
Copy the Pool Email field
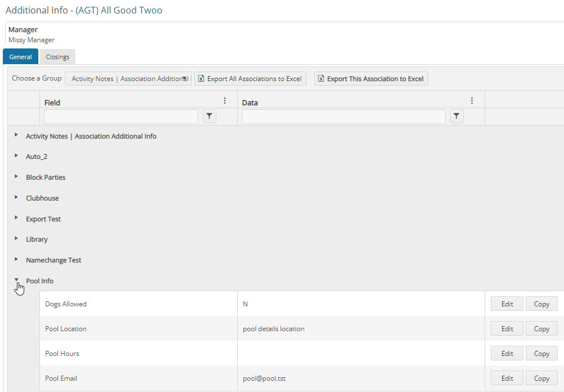541,378
